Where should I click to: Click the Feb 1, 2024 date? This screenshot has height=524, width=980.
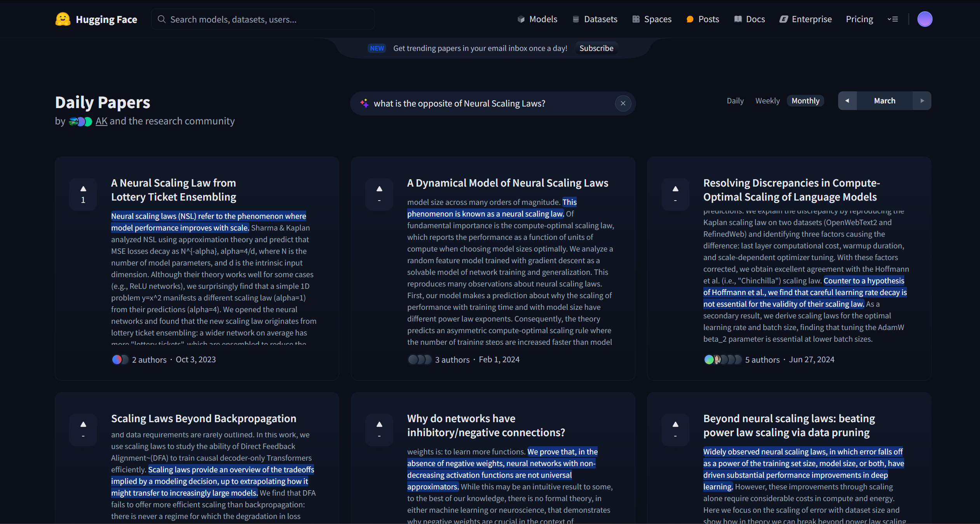(x=499, y=360)
